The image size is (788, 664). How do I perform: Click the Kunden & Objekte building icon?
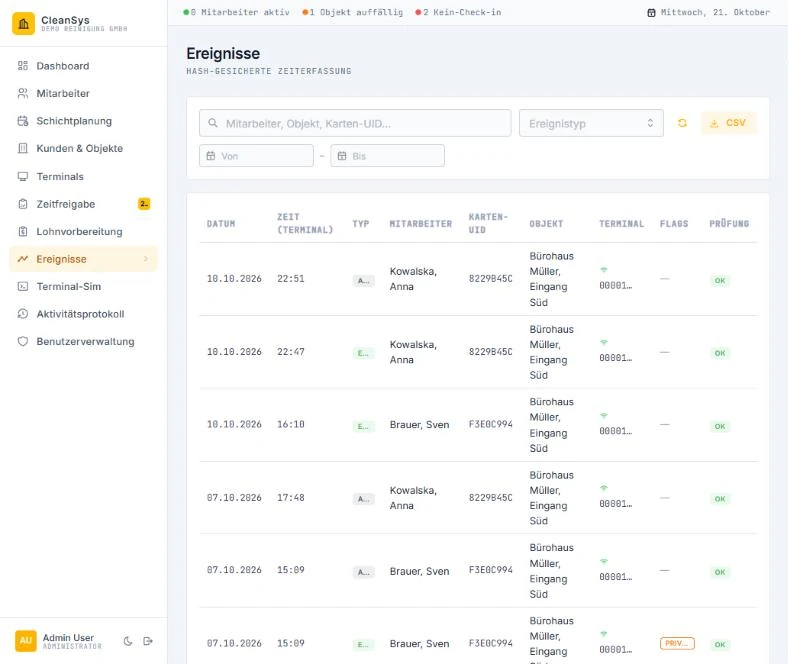[23, 148]
